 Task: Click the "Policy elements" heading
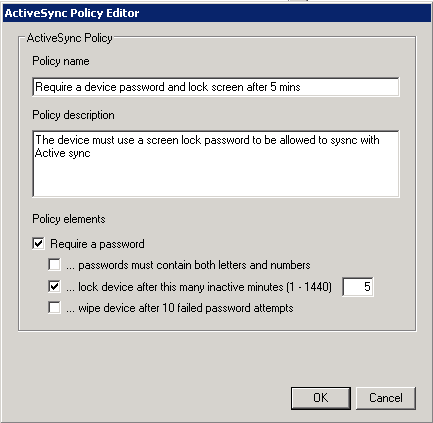click(x=69, y=219)
